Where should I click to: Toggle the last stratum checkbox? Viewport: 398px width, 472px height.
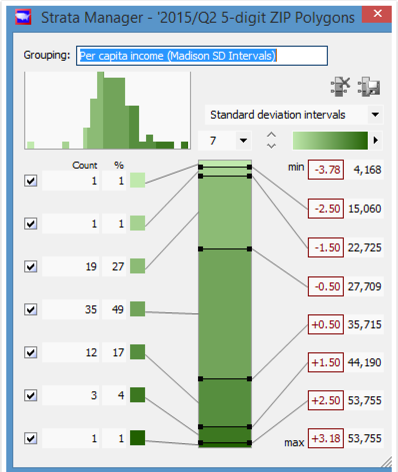(x=31, y=438)
